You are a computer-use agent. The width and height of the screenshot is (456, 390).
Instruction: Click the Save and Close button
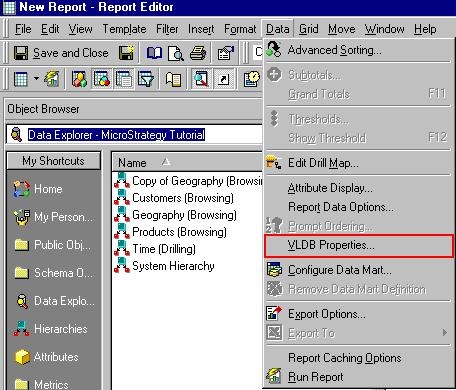pos(61,53)
